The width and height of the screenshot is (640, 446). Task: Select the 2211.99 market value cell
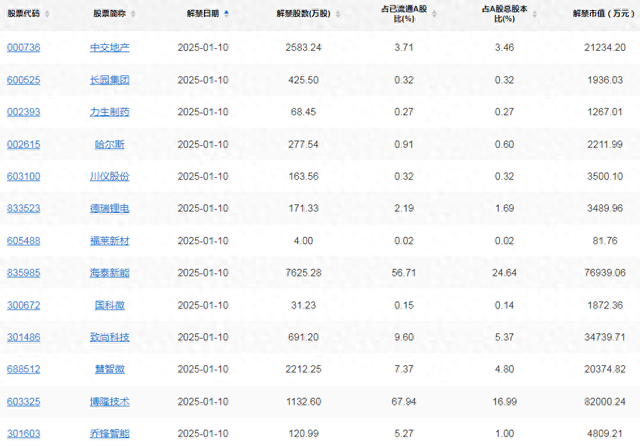click(x=605, y=144)
